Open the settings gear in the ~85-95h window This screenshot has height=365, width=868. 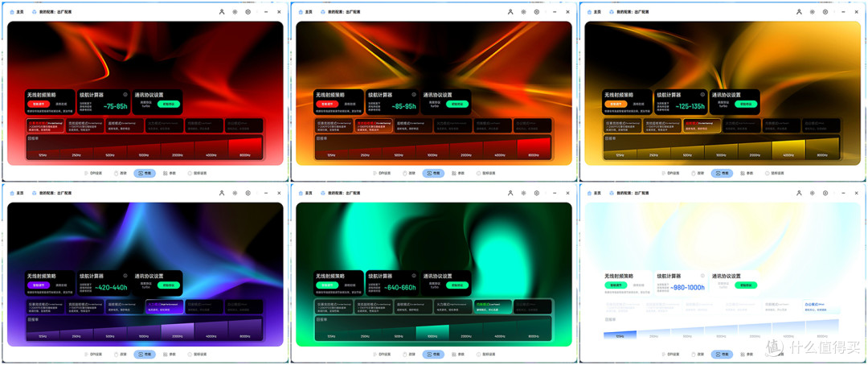(x=524, y=11)
